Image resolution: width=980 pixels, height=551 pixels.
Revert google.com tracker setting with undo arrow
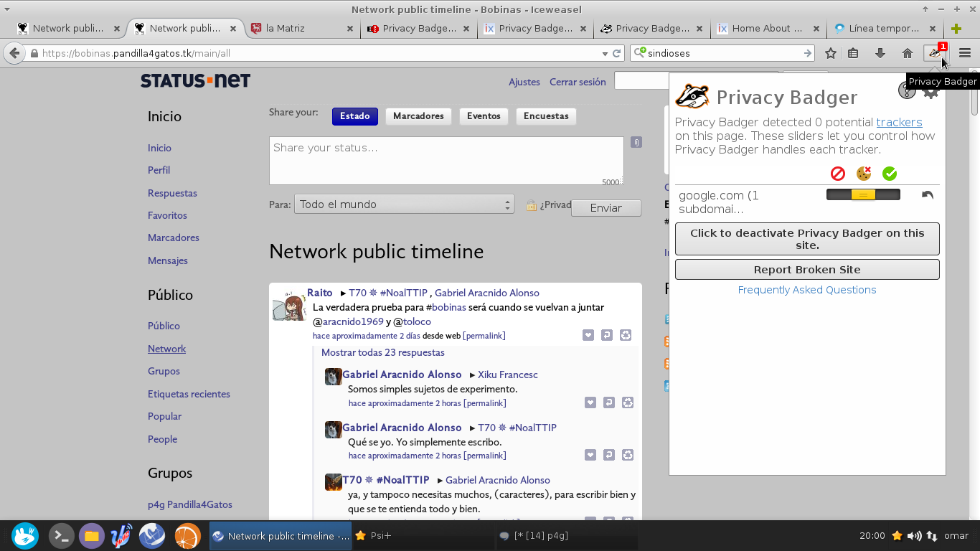point(928,195)
